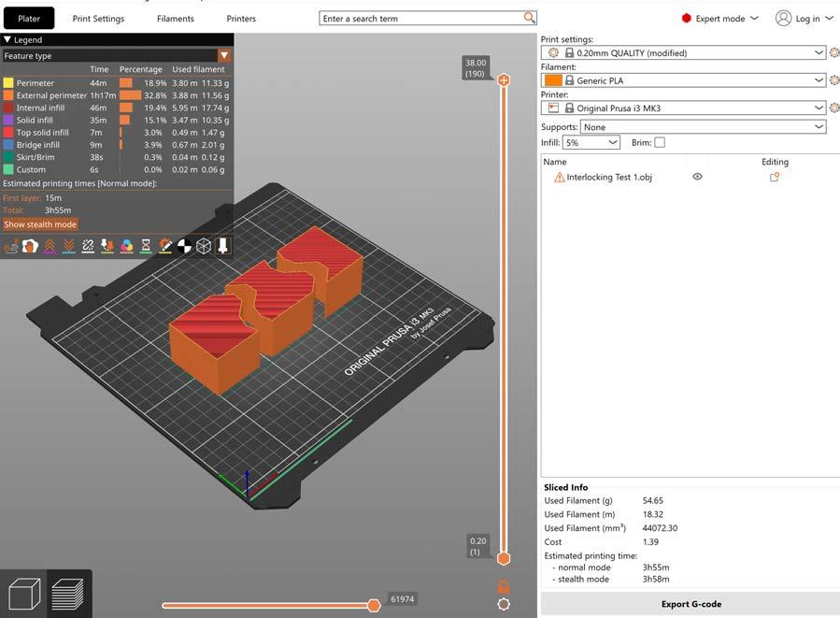Toggle shells wireframe cube icon

(x=204, y=247)
